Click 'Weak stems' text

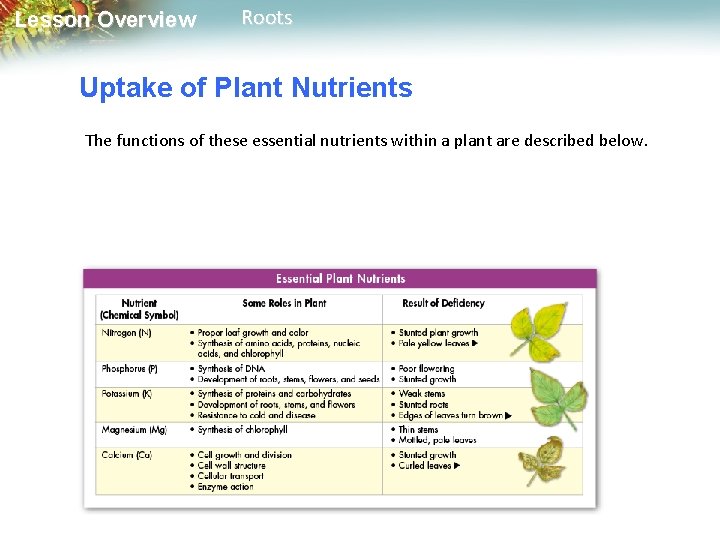(x=422, y=394)
